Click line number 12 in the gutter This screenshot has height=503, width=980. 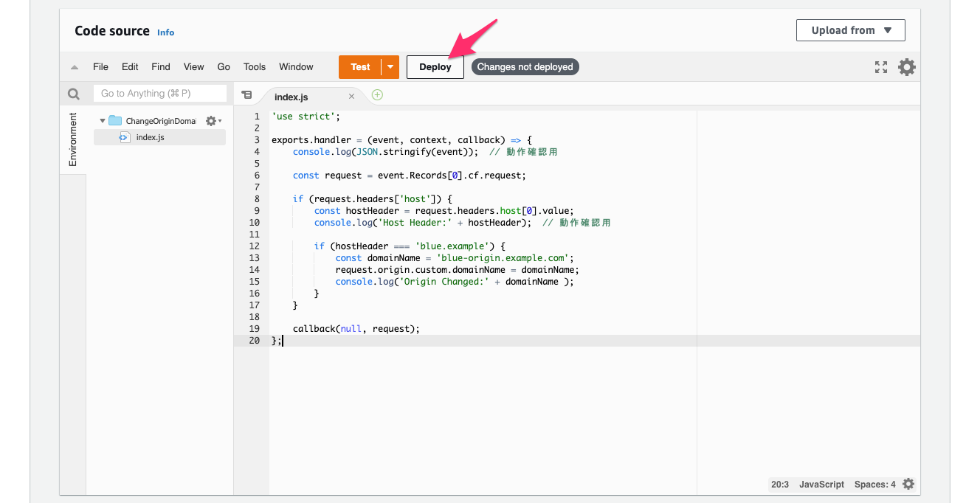click(x=255, y=246)
